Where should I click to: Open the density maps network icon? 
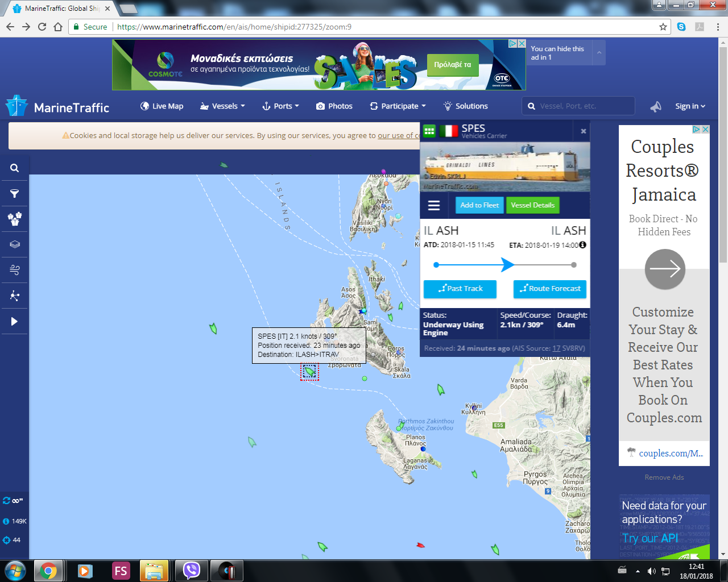coord(15,296)
